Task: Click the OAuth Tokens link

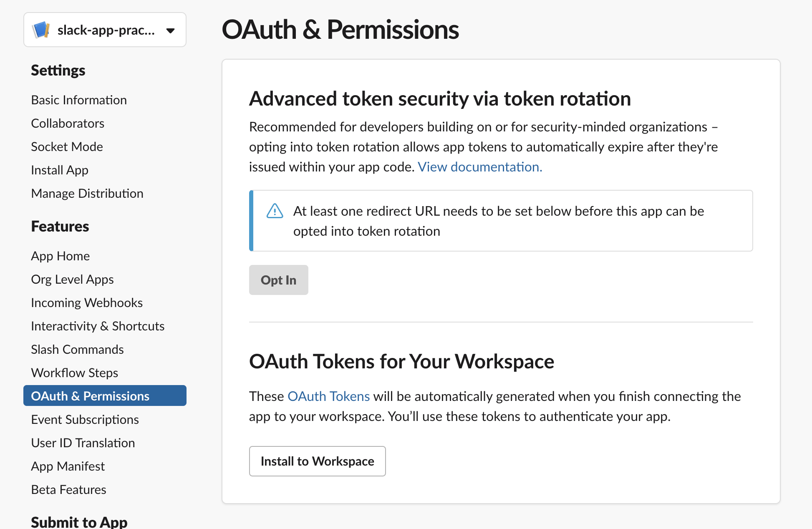Action: 328,396
